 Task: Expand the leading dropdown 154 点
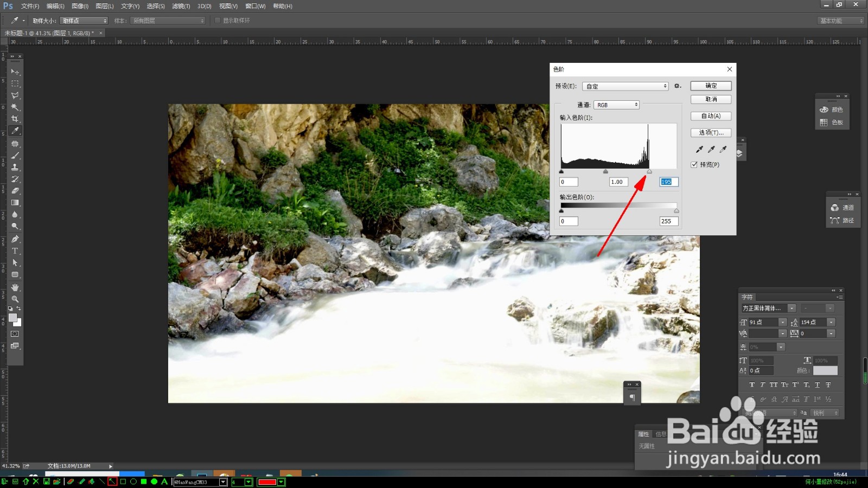(x=831, y=322)
